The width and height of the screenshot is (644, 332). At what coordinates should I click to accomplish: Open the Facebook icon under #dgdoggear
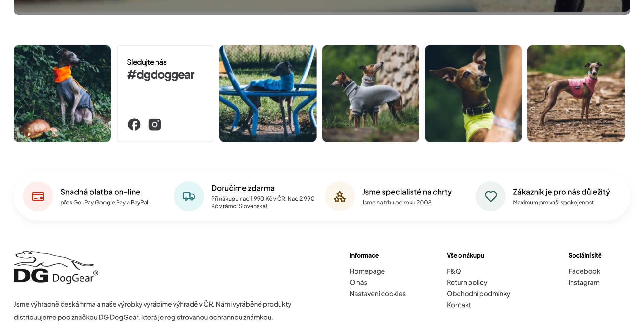[134, 124]
